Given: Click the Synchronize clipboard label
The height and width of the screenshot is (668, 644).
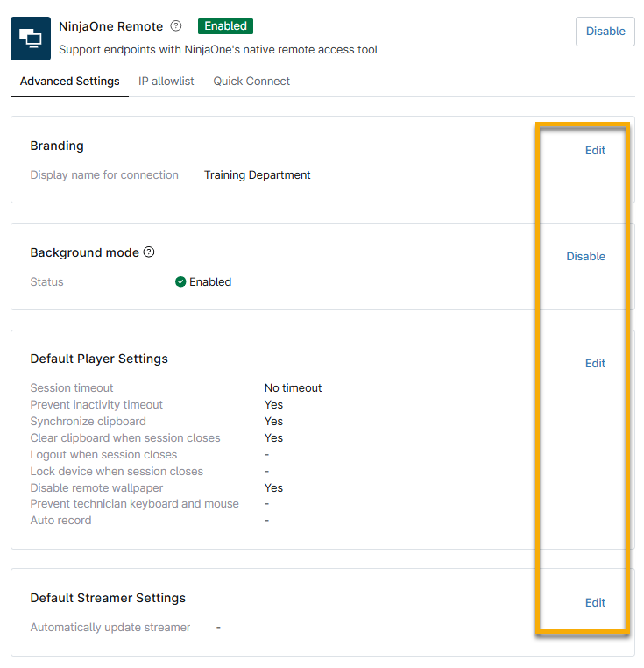Looking at the screenshot, I should point(88,422).
